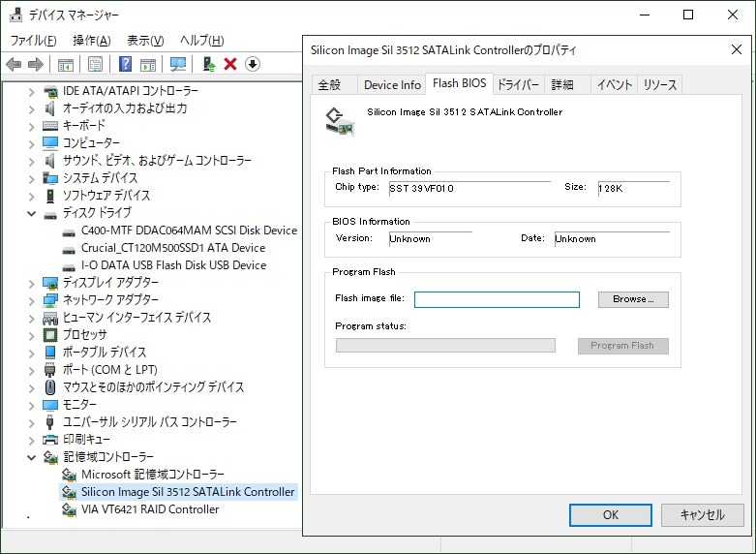
Task: Click the processor category chip icon
Action: pyautogui.click(x=50, y=334)
